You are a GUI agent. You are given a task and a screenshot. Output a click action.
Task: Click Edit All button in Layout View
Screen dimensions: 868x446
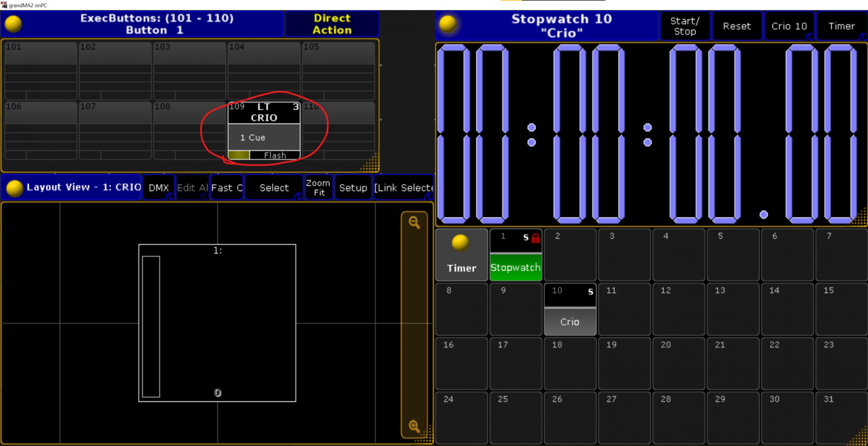point(192,188)
